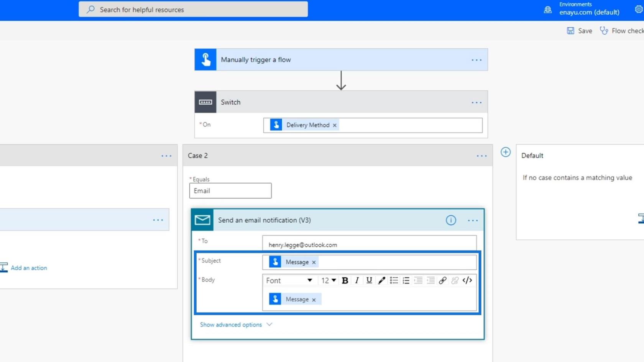Select the Delivery Method token
The height and width of the screenshot is (362, 644).
304,125
